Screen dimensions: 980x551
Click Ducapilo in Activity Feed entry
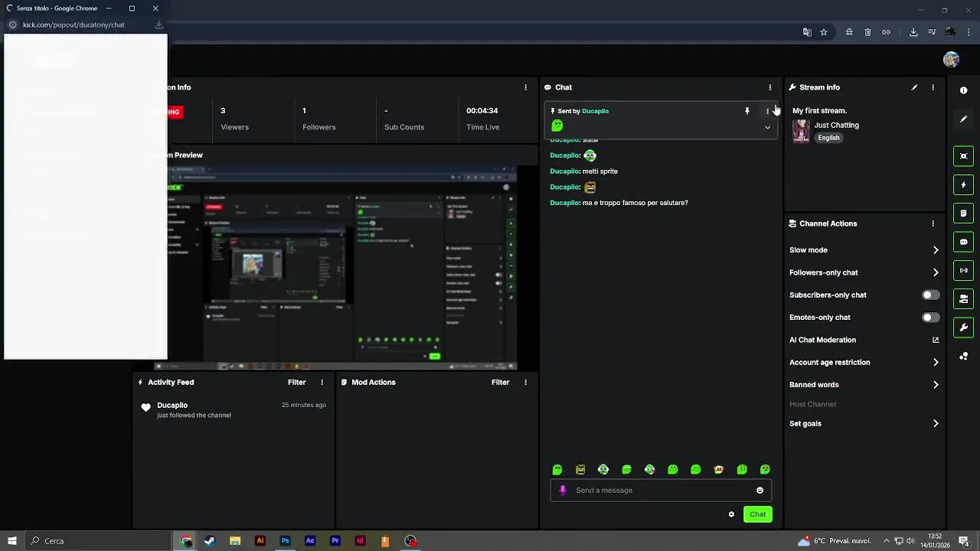(x=172, y=406)
